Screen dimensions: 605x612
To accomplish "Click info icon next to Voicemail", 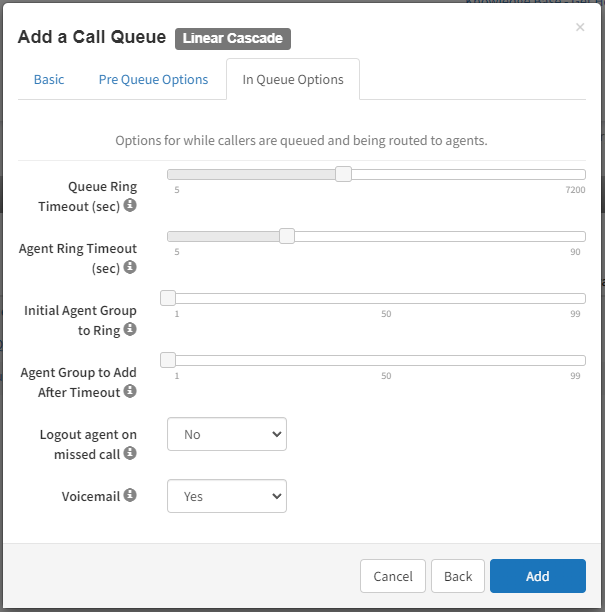I will (130, 495).
